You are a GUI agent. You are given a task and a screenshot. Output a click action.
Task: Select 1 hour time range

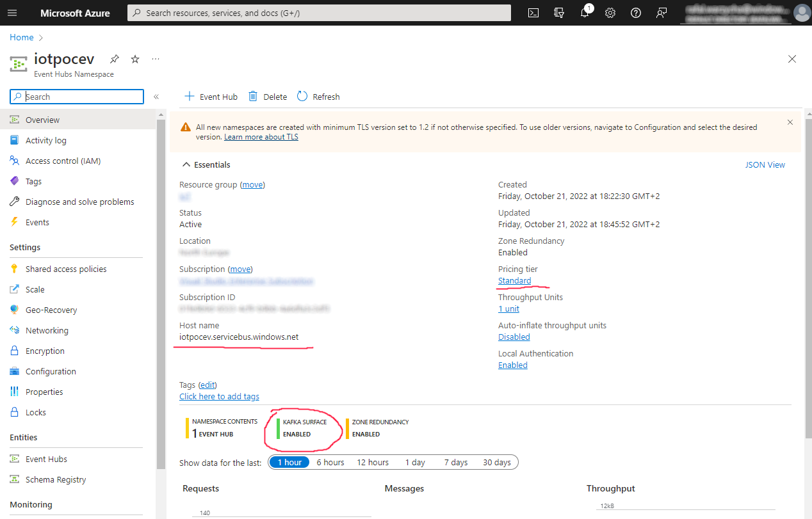(x=289, y=462)
